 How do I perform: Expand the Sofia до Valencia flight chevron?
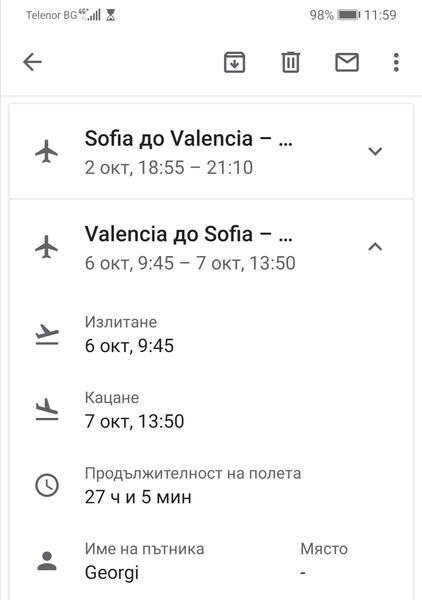(375, 151)
